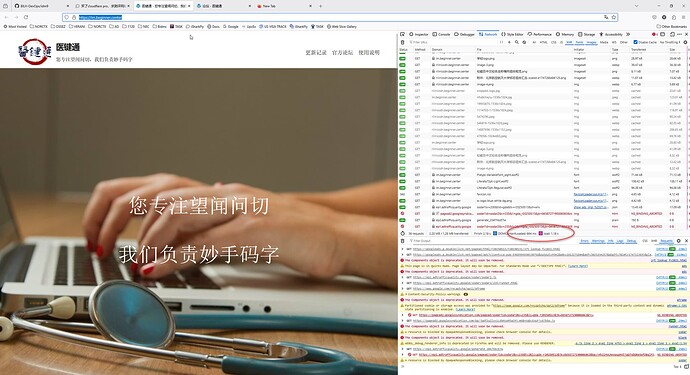Image resolution: width=690 pixels, height=375 pixels.
Task: Toggle the XHR request filter
Action: (569, 42)
